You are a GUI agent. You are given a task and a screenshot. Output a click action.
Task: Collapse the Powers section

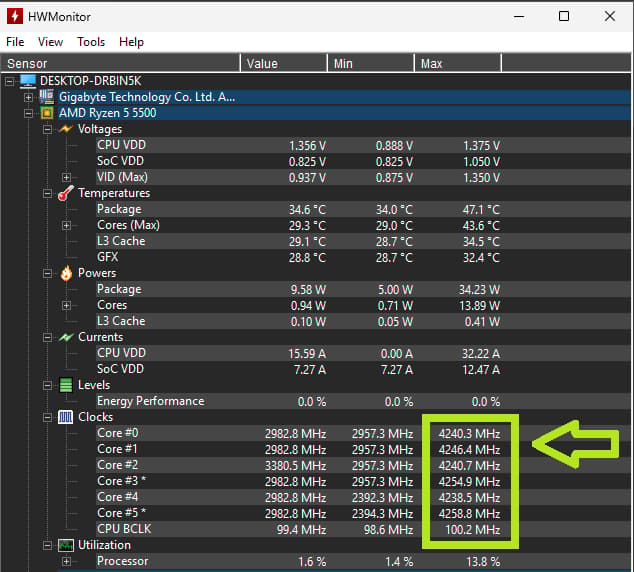48,274
